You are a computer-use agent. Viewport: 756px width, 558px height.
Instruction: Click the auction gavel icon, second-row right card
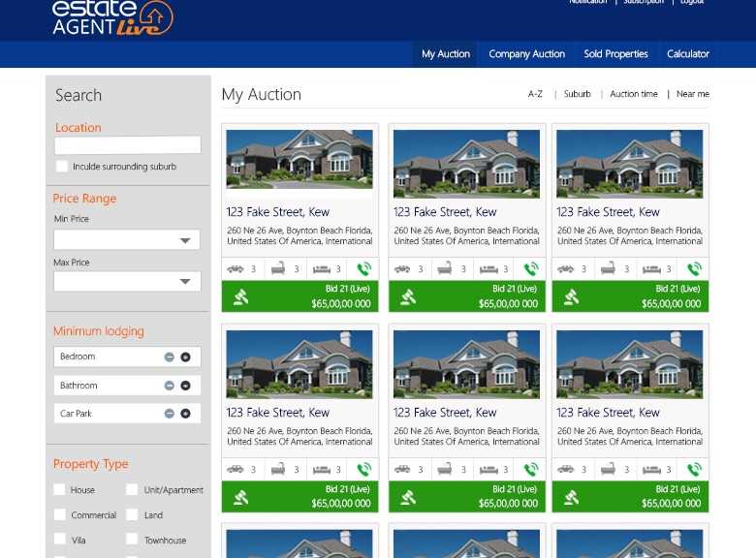[571, 497]
